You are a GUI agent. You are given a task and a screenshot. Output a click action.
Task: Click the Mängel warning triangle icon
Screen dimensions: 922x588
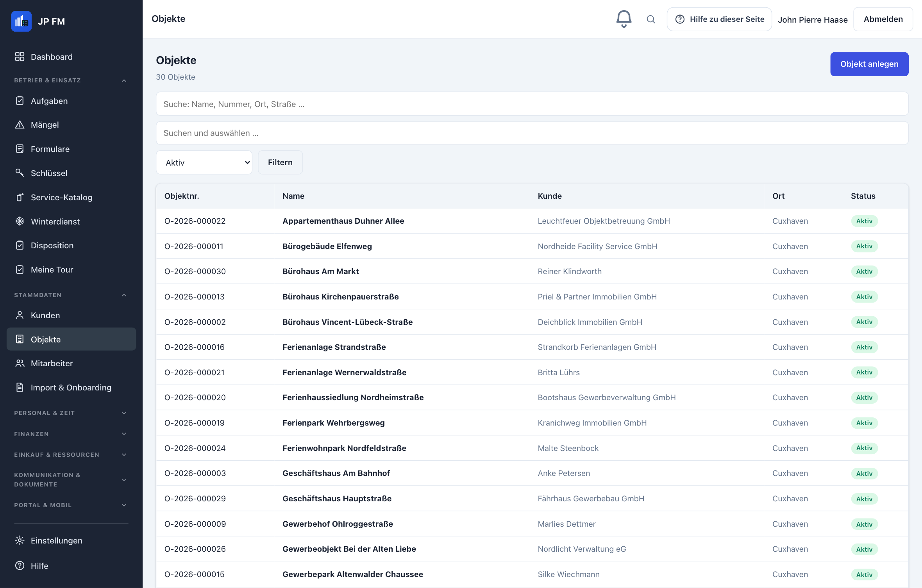point(20,125)
